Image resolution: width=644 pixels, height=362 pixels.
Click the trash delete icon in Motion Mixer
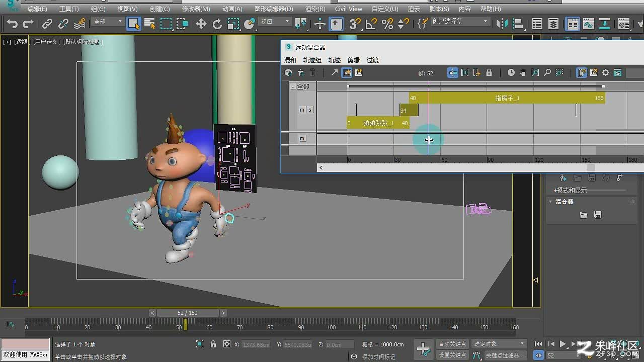312,73
